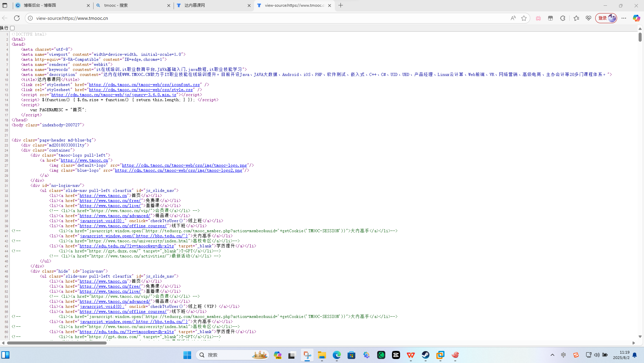The image size is (644, 363).
Task: Open edu.tedu.cn link on line 43
Action: coord(127,246)
